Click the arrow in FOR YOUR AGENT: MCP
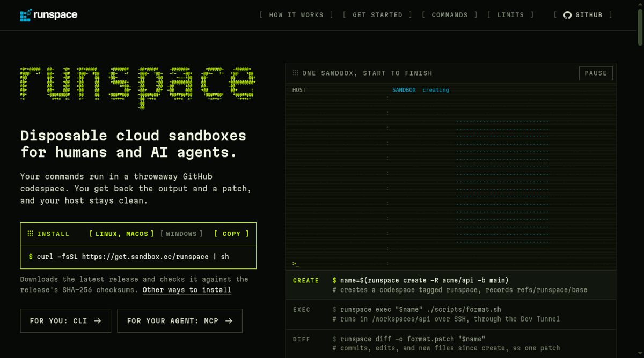 [229, 321]
